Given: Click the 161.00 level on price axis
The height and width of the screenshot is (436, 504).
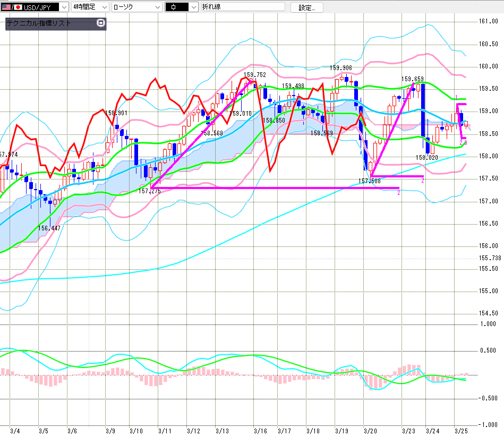Looking at the screenshot, I should point(488,21).
